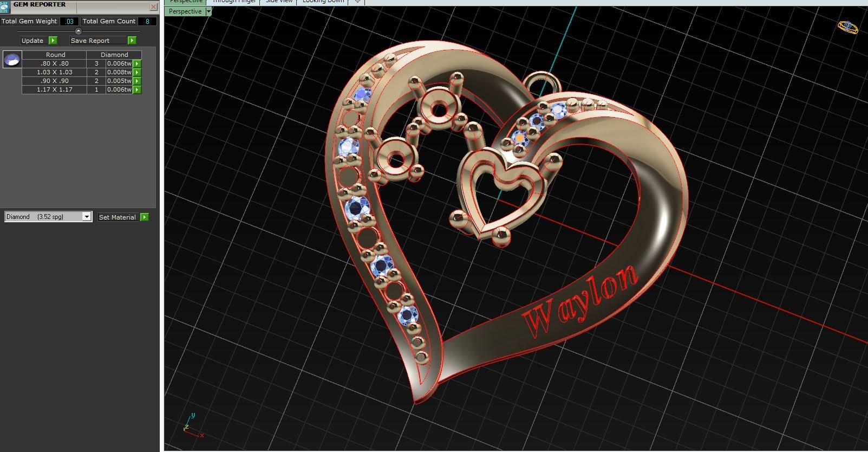Select the 1.03 X 1.03 size cell
The width and height of the screenshot is (868, 452).
click(55, 72)
